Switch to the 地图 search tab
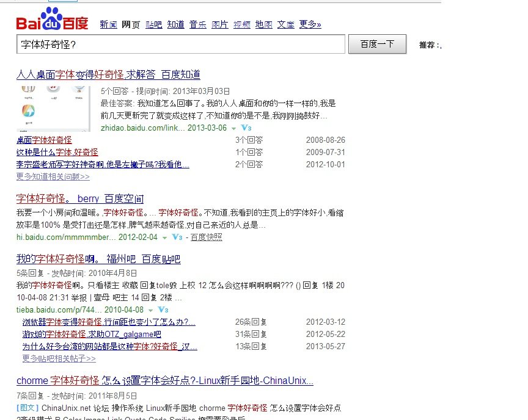This screenshot has height=420, width=528. [x=263, y=24]
